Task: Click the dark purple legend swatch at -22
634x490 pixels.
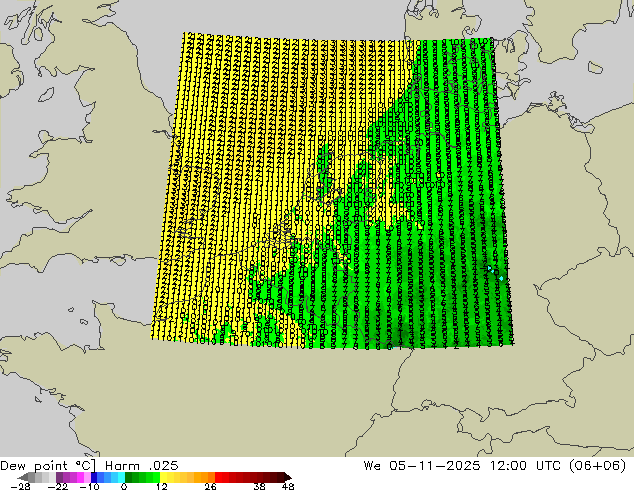Action: [x=59, y=477]
